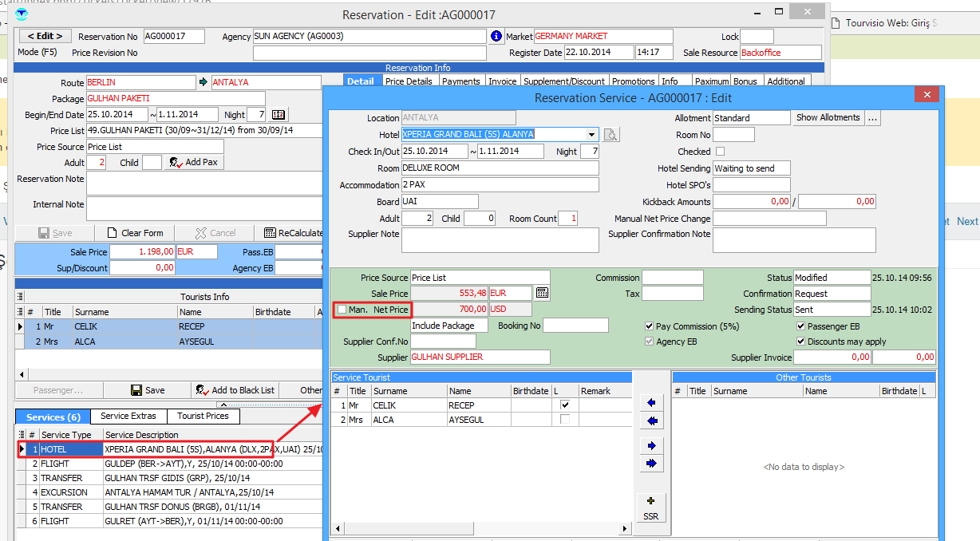Click the hotel search magnifier icon
This screenshot has height=541, width=980.
click(611, 135)
